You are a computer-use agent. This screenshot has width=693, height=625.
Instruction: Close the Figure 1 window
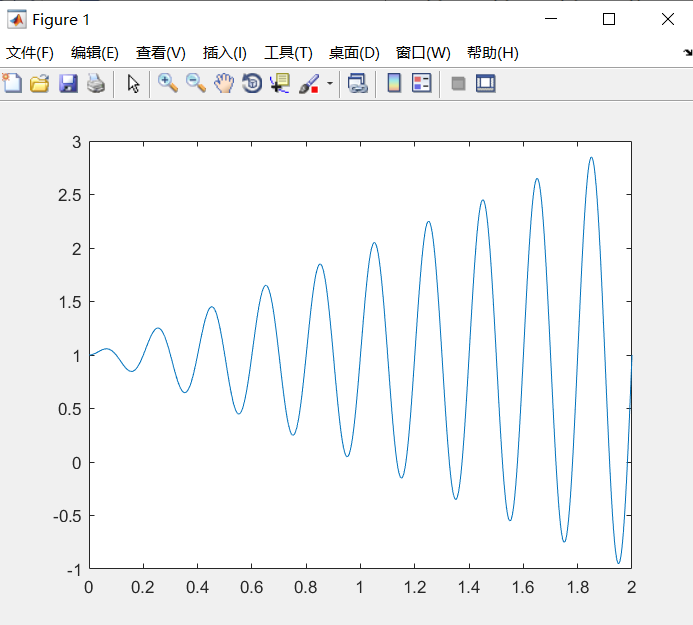[x=668, y=19]
